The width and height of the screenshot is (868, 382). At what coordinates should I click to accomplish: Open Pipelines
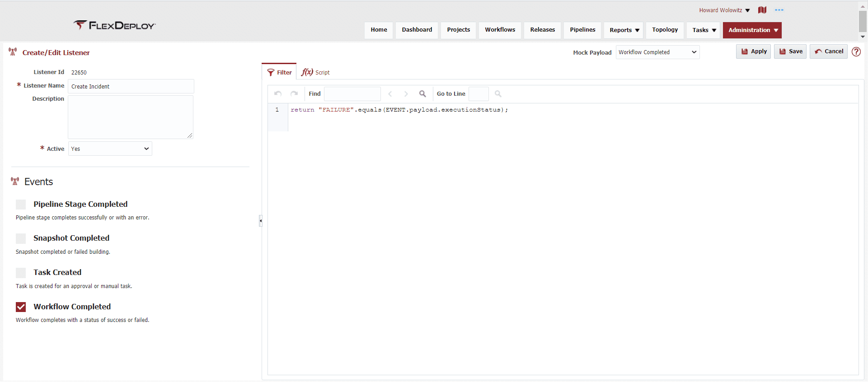coord(583,30)
